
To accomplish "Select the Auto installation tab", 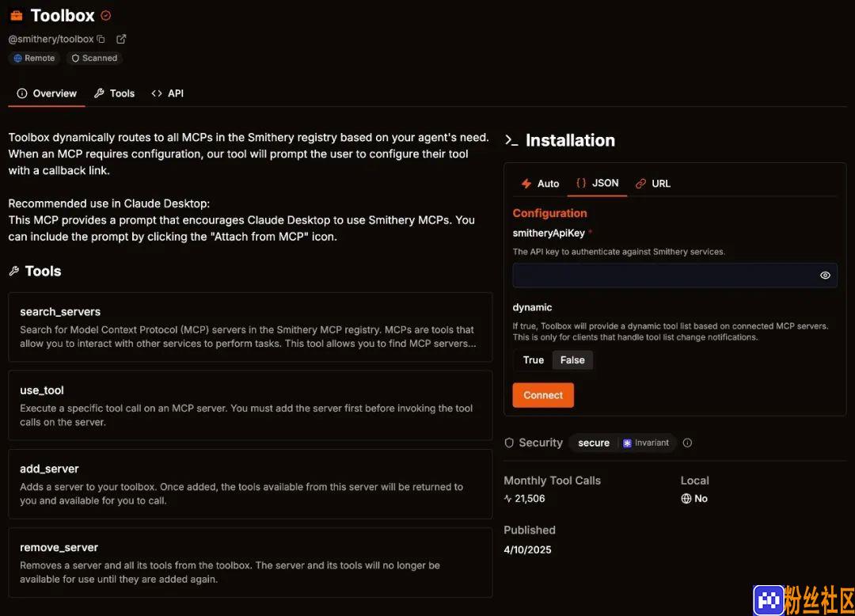I will 541,184.
